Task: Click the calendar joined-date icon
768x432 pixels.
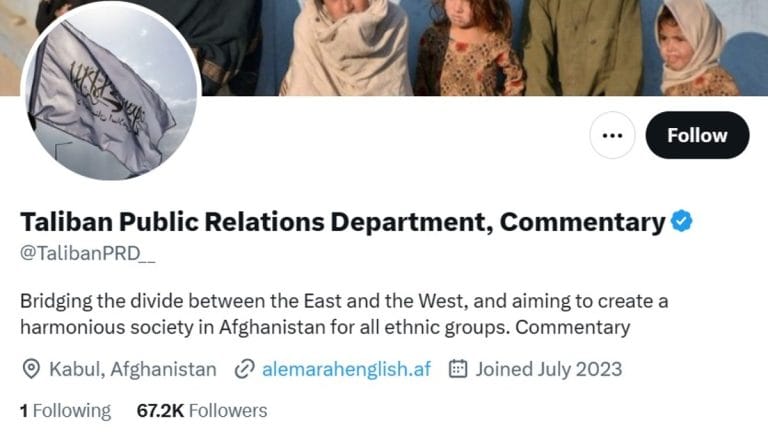Action: (458, 369)
